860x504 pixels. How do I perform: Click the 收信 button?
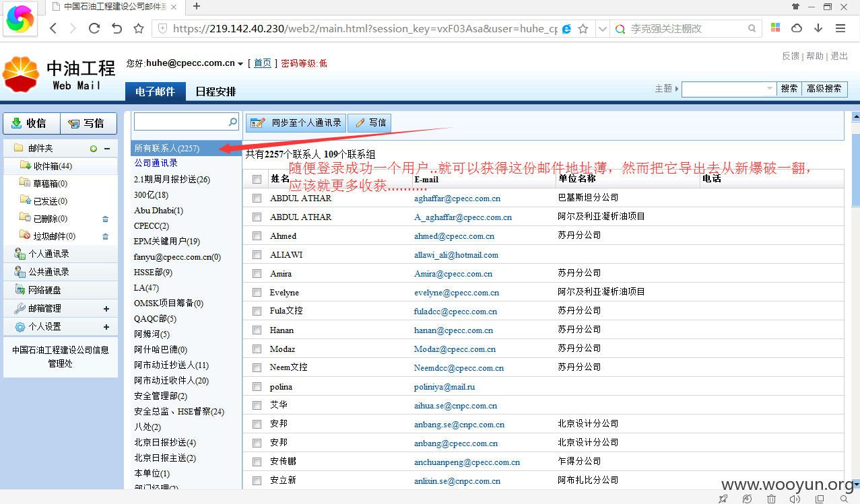(32, 123)
